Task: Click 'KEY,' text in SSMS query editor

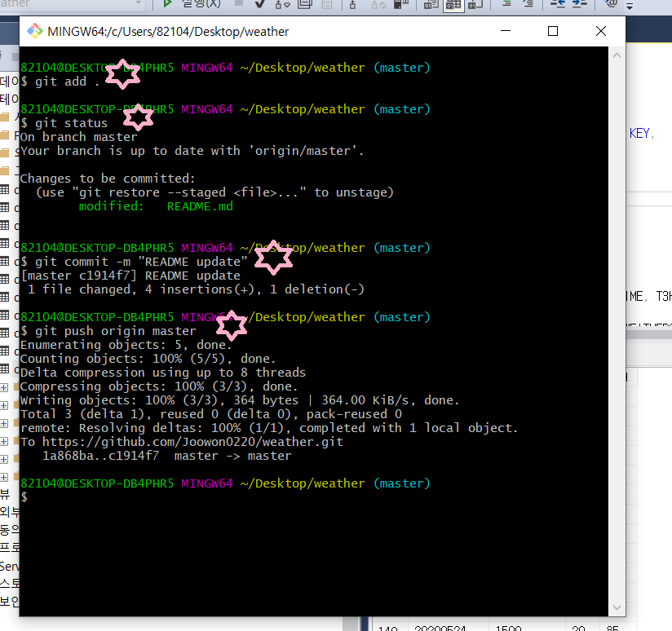Action: pos(642,134)
